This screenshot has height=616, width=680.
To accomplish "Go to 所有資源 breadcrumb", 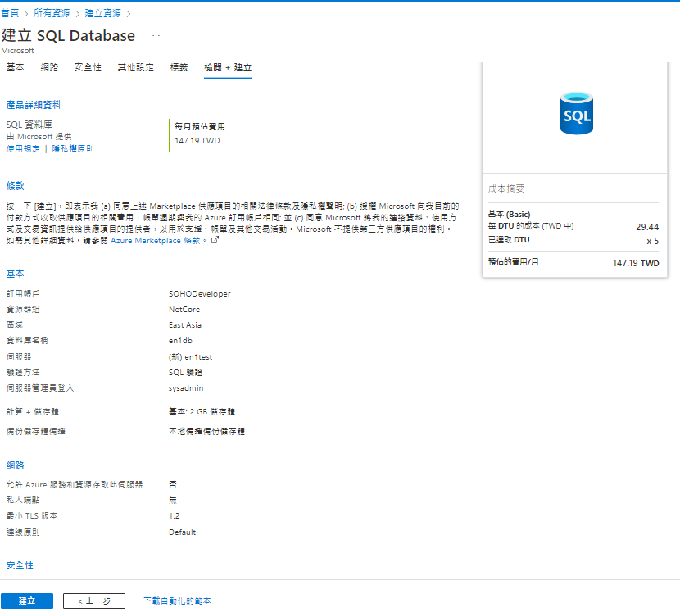I will pos(52,13).
